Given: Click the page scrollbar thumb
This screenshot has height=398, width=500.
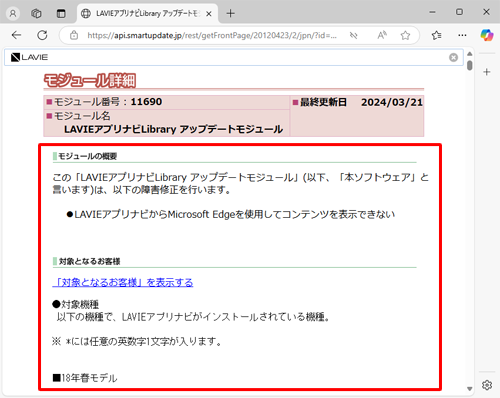Looking at the screenshot, I should pyautogui.click(x=470, y=65).
